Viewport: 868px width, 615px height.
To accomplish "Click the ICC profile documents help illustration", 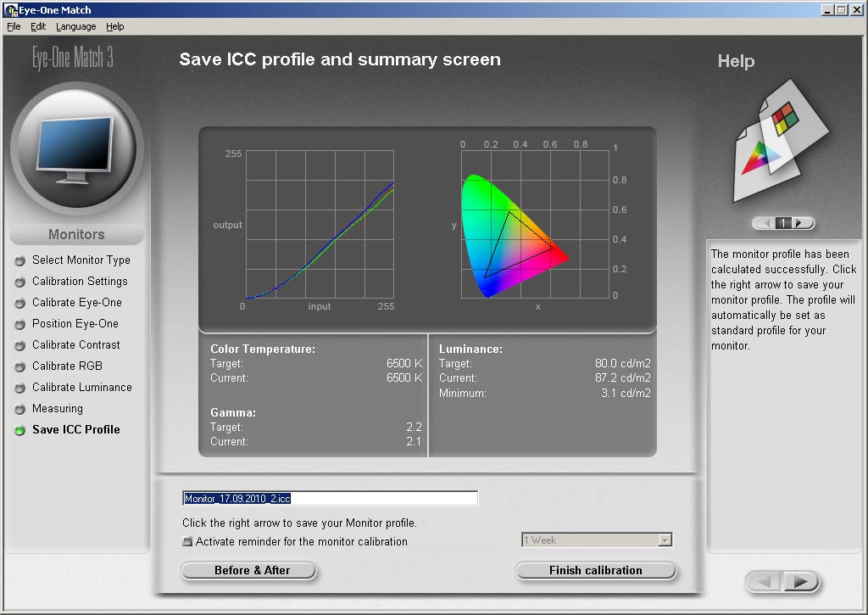I will (x=780, y=141).
